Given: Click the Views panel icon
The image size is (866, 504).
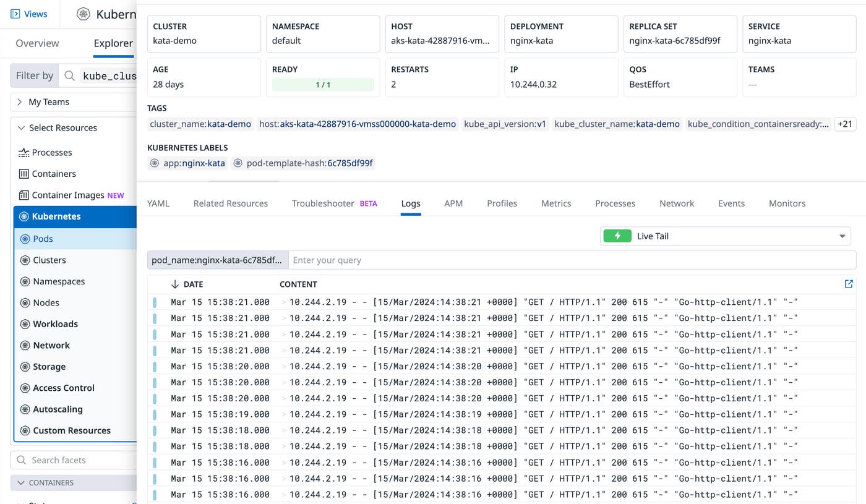Looking at the screenshot, I should (x=15, y=14).
